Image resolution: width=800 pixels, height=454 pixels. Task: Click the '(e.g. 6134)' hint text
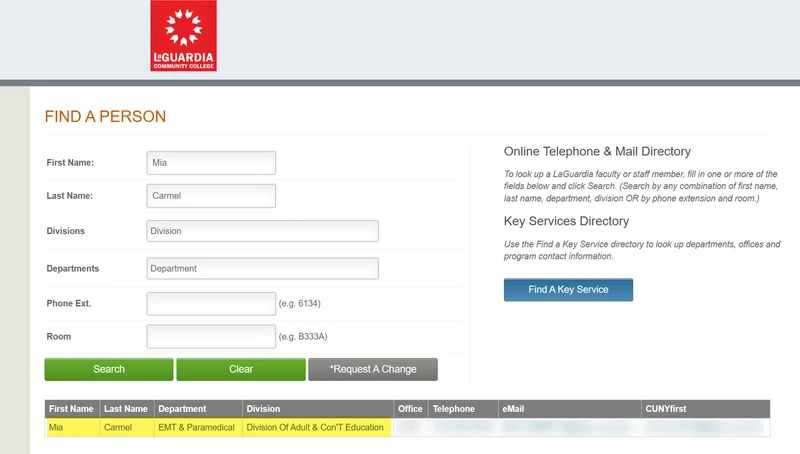(299, 304)
